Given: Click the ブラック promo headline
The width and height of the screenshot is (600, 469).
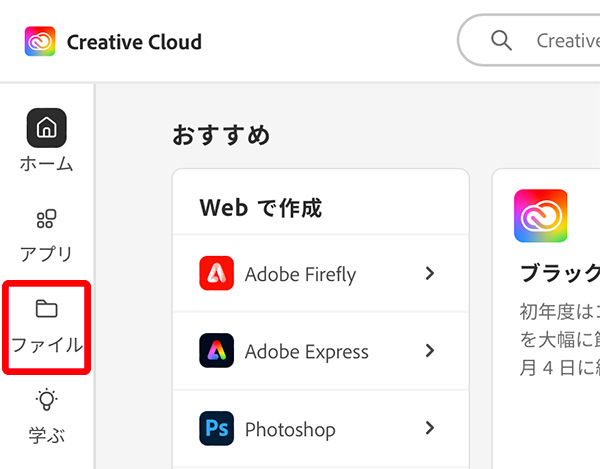Looking at the screenshot, I should click(560, 273).
